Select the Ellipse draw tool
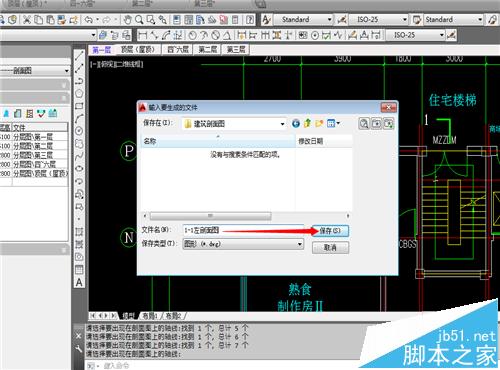 (x=79, y=169)
